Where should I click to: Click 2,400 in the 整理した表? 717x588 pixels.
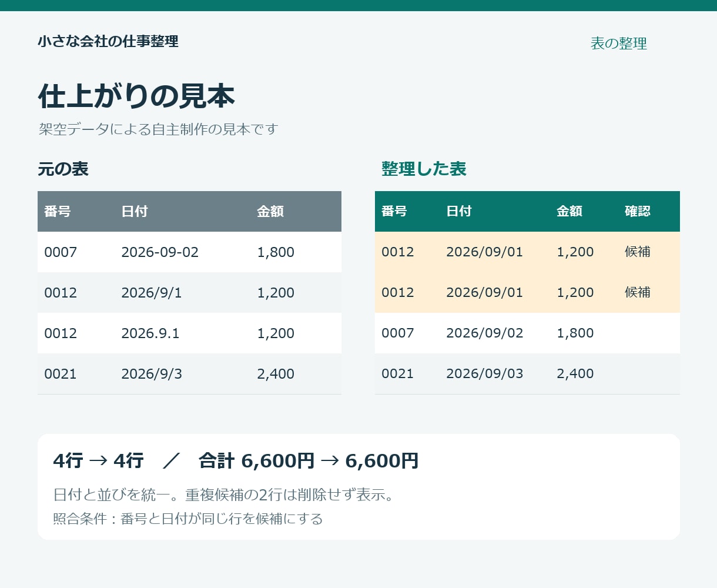tap(575, 374)
